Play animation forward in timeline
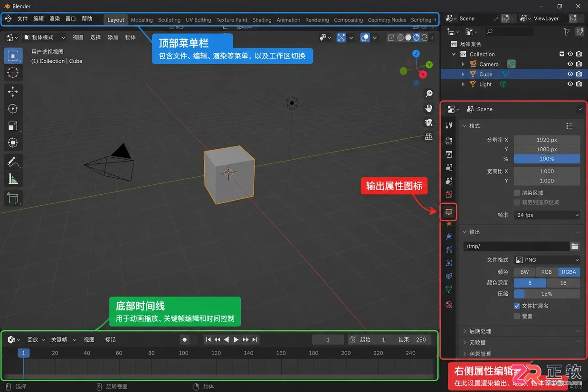The image size is (588, 392). pyautogui.click(x=236, y=339)
